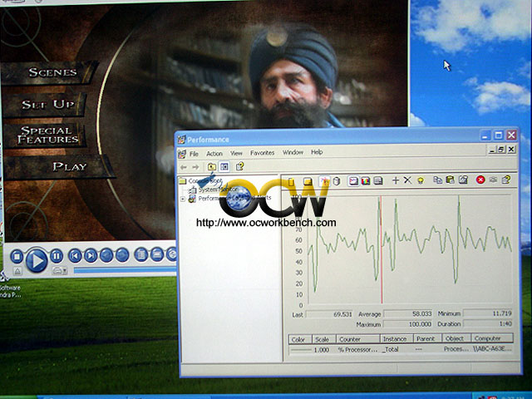Click the Minimum value 11.719 field
The height and width of the screenshot is (399, 532).
pyautogui.click(x=488, y=313)
